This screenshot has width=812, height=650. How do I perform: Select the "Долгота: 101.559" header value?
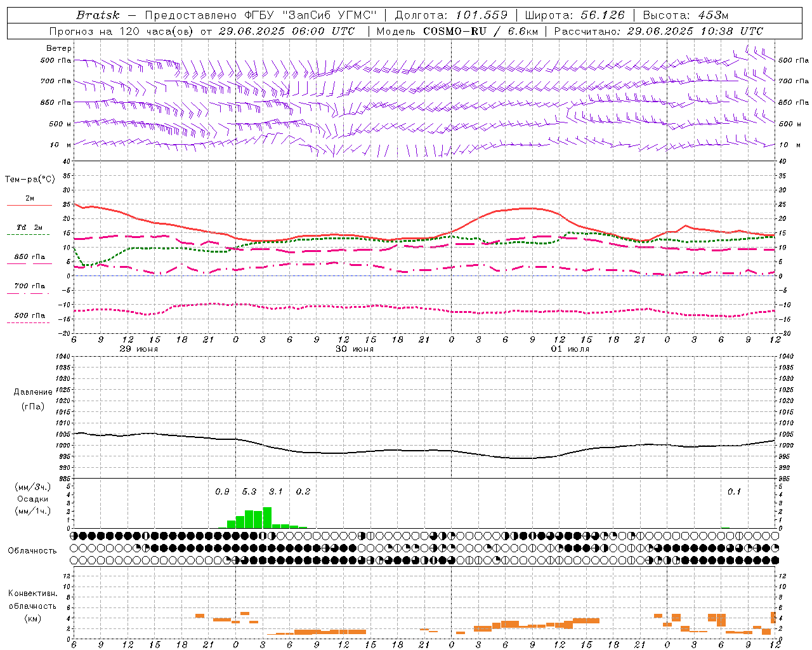[x=451, y=15]
